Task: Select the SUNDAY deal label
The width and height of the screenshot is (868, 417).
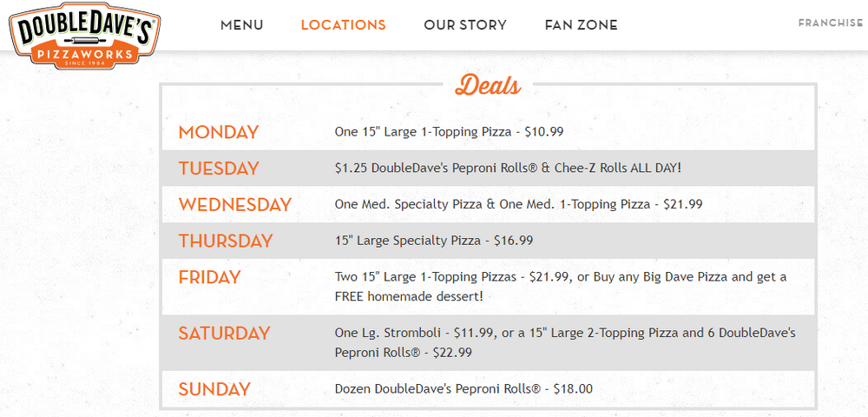Action: coord(214,389)
